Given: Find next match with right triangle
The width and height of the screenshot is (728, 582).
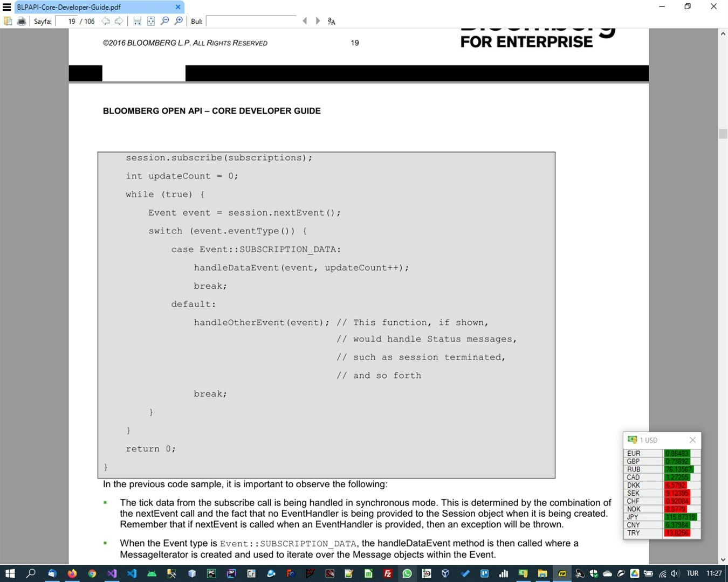Looking at the screenshot, I should point(318,21).
